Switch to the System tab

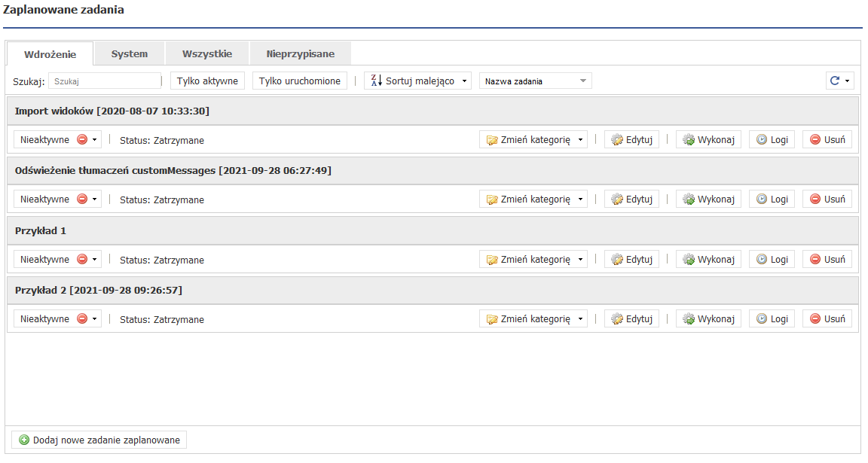coord(129,53)
